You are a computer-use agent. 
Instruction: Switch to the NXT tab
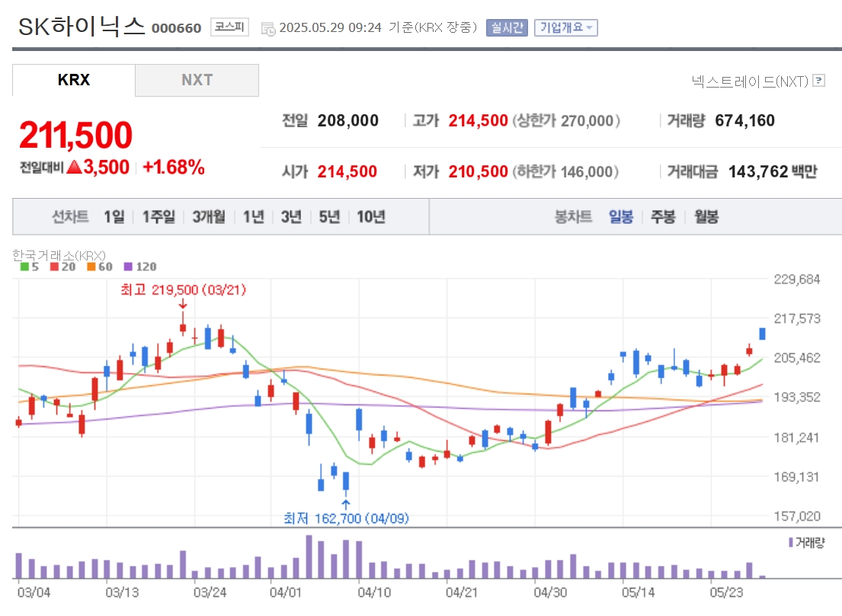tap(197, 80)
